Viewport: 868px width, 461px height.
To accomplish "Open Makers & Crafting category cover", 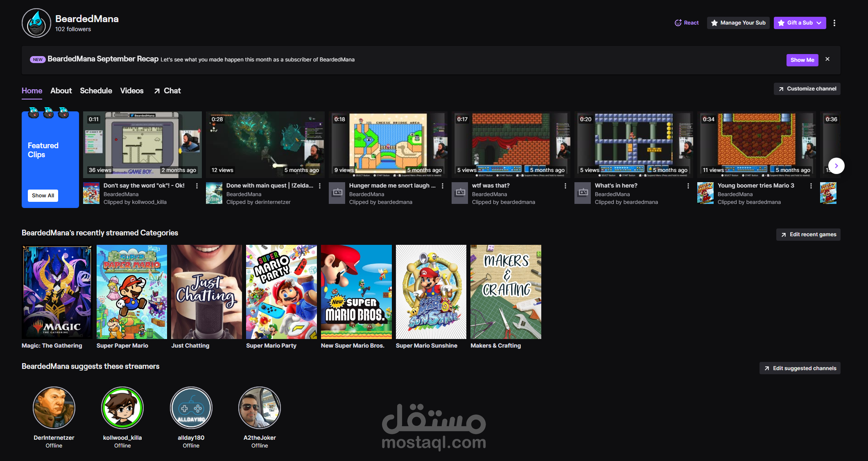I will coord(506,292).
